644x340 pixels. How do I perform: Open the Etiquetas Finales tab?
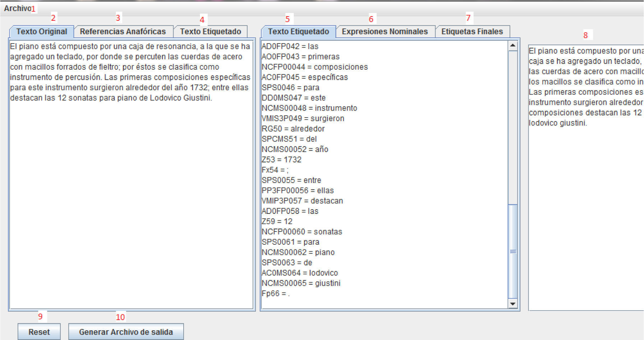pyautogui.click(x=472, y=32)
